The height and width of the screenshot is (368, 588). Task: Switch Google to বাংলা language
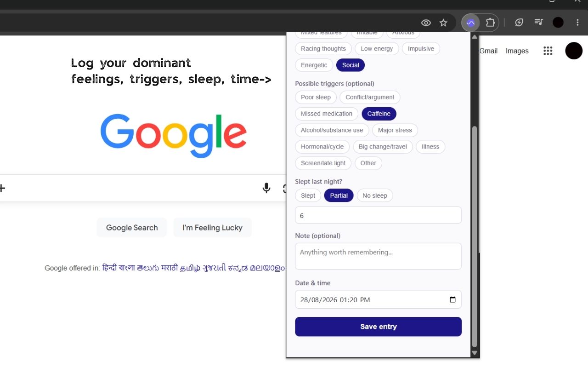127,268
